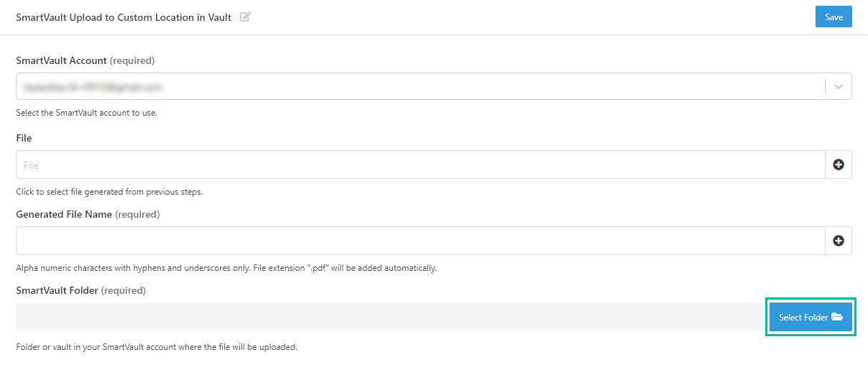Click the plus icon for Generated File Name
The image size is (868, 370).
tap(838, 241)
